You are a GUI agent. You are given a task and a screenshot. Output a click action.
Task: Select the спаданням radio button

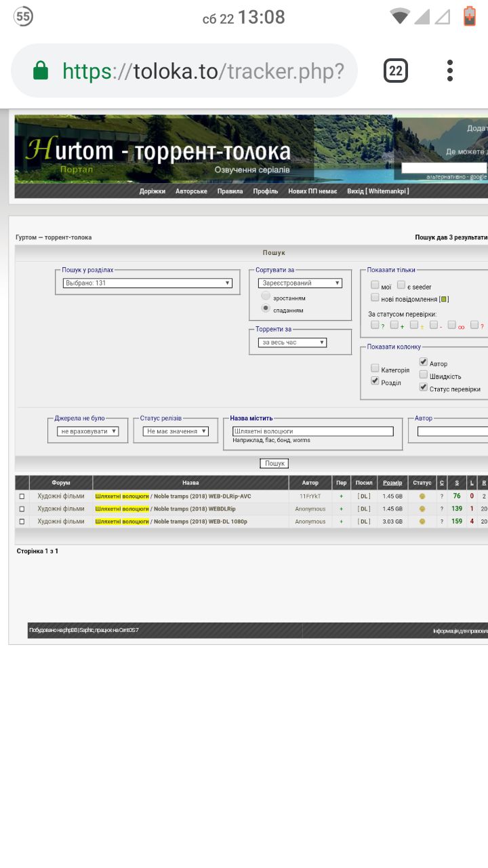pyautogui.click(x=266, y=309)
